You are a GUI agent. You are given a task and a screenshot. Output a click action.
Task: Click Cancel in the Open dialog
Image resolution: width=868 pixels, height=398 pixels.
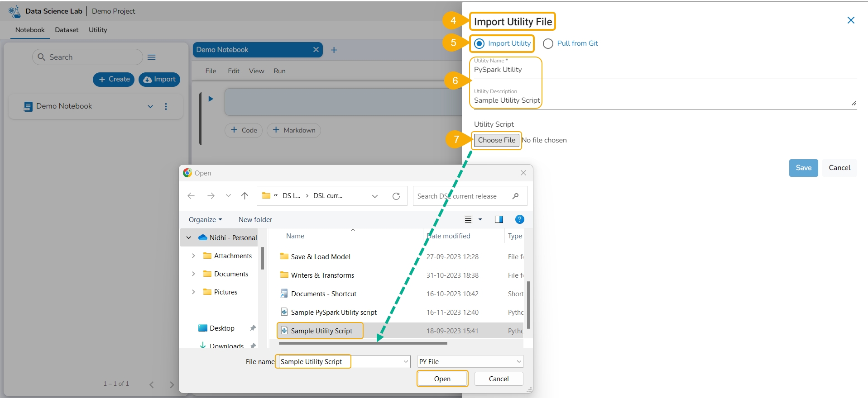coord(499,379)
